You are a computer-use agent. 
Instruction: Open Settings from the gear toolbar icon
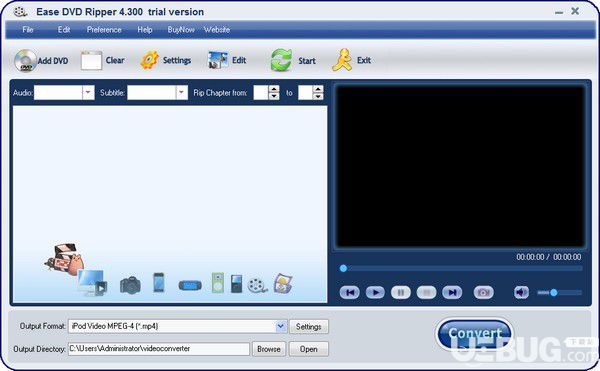[150, 60]
